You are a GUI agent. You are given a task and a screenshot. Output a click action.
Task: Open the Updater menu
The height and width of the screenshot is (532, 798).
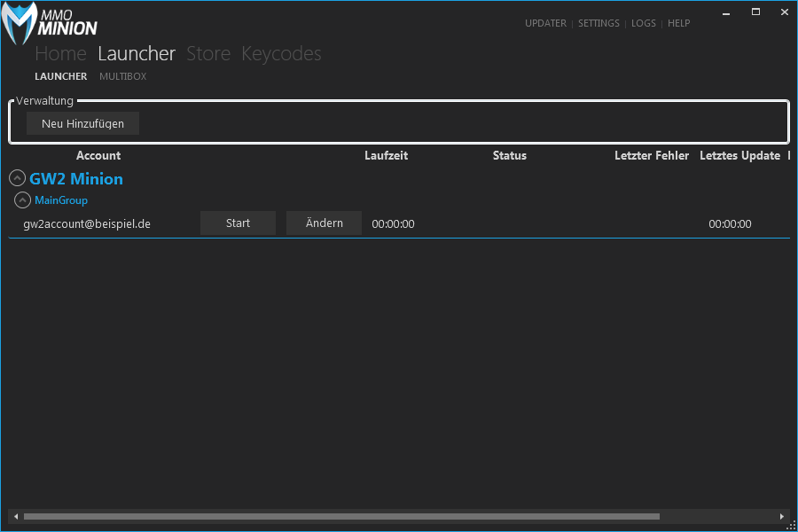pos(545,23)
